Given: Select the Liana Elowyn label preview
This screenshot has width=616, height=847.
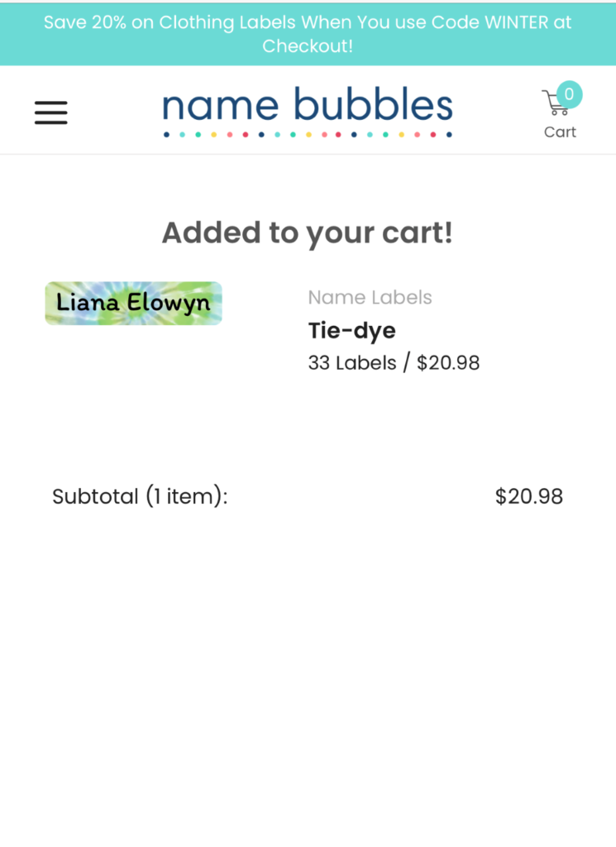Looking at the screenshot, I should pos(133,303).
